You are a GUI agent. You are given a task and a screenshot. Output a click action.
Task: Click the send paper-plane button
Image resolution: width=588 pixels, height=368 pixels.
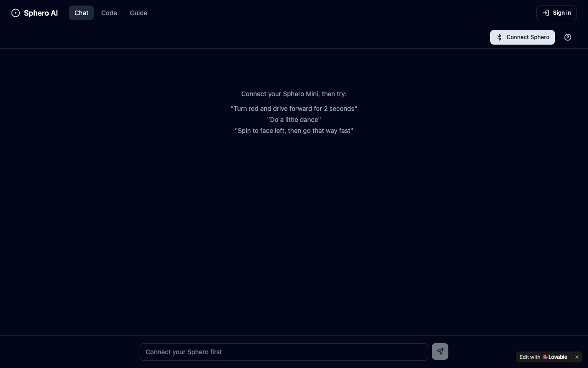click(440, 351)
